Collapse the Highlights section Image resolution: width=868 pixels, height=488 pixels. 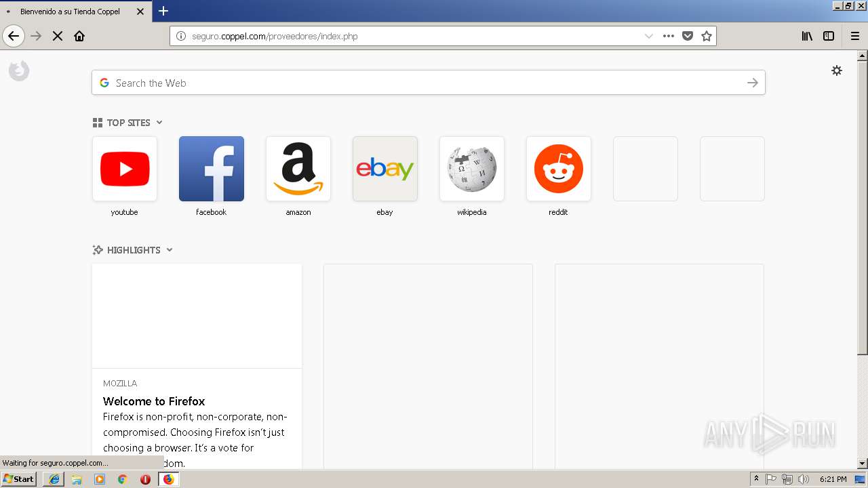(x=170, y=250)
